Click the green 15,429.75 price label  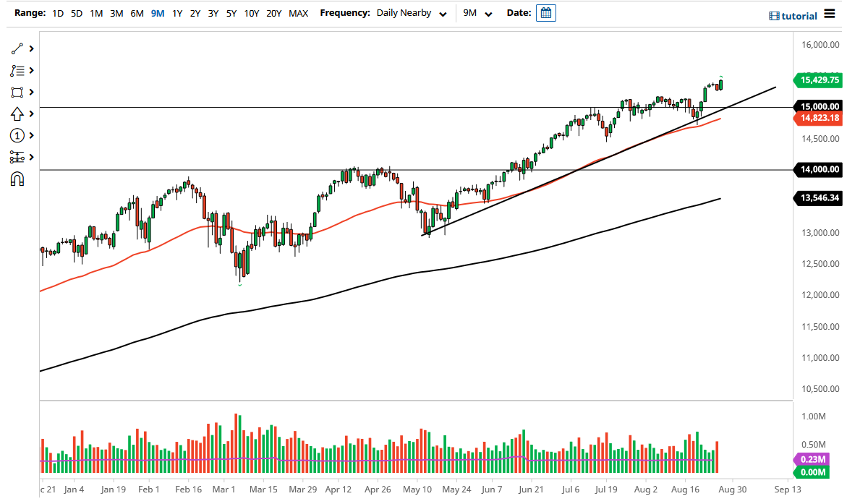(818, 80)
